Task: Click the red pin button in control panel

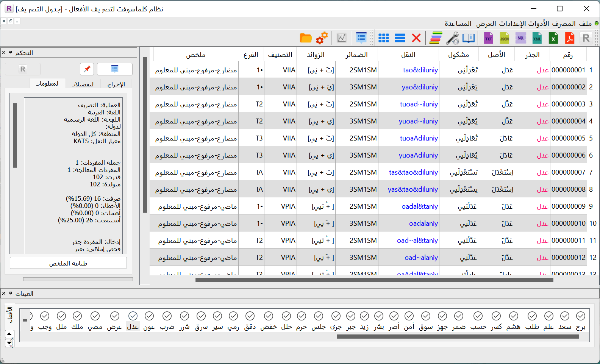Action: point(87,69)
